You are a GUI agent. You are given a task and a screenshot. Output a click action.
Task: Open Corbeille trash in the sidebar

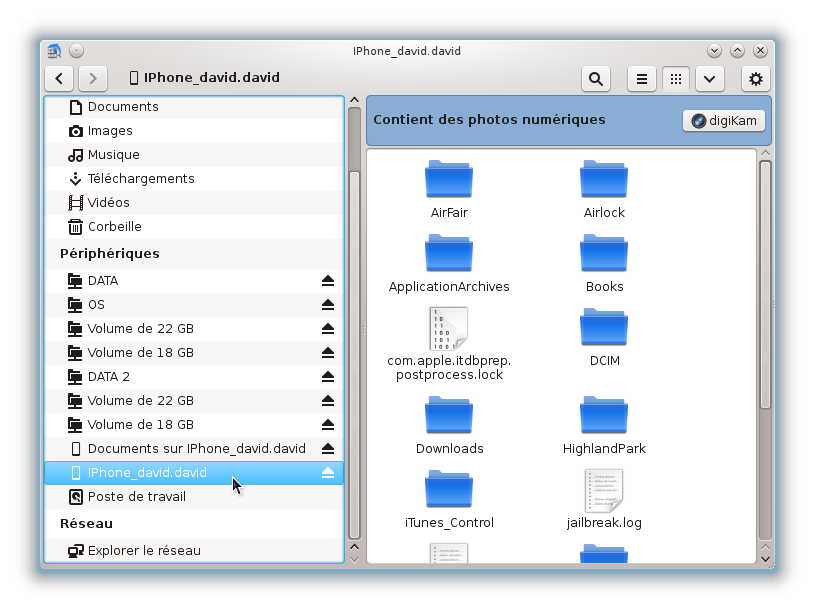click(x=194, y=227)
